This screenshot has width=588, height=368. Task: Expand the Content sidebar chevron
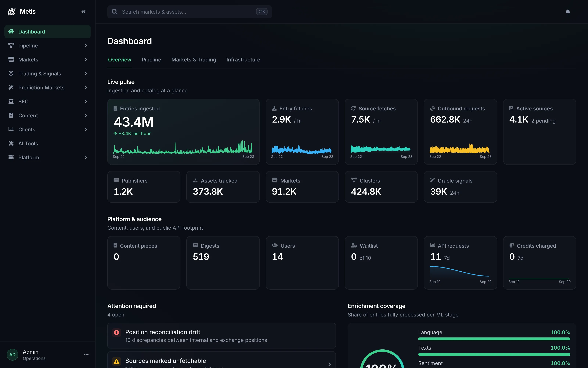click(x=86, y=115)
